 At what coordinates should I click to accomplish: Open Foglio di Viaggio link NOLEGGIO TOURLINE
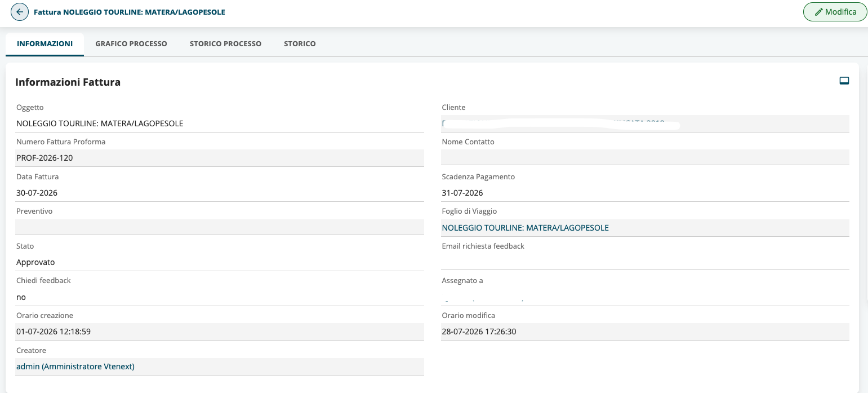coord(525,228)
